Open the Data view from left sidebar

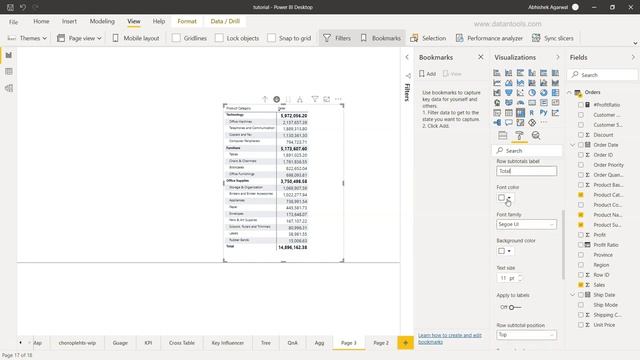tap(9, 71)
